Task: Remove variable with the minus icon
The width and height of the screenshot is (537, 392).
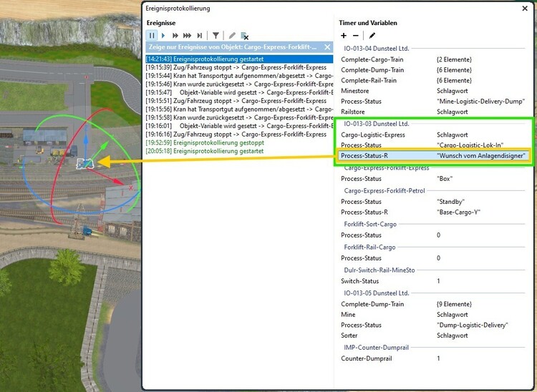Action: 355,35
